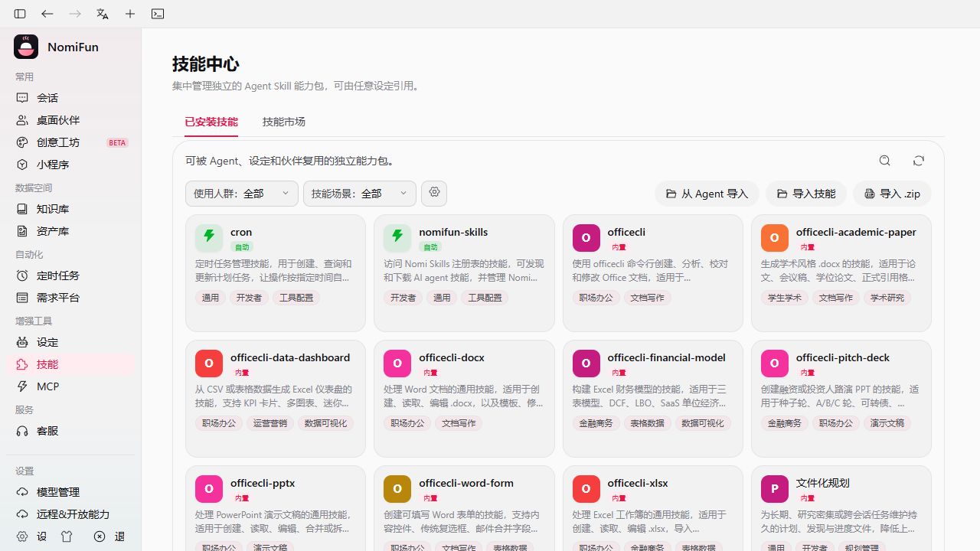Open MCP in the sidebar

pos(70,386)
